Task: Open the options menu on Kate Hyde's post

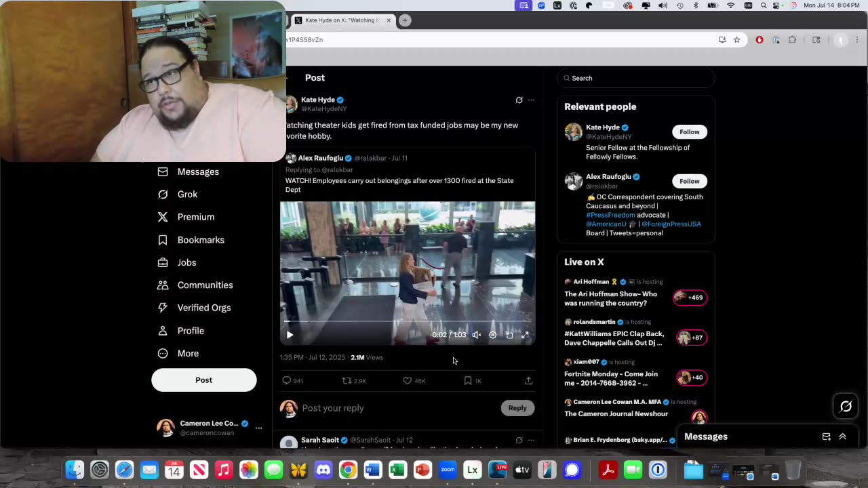Action: point(532,100)
